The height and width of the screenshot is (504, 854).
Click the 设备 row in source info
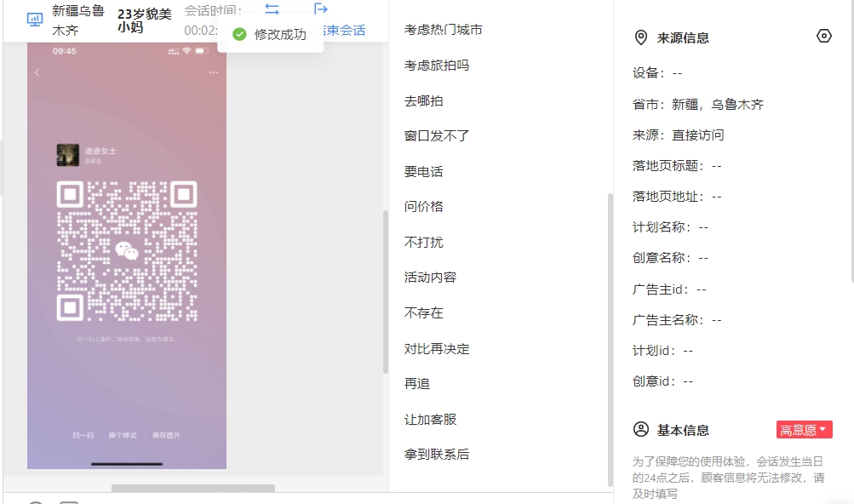tap(657, 73)
